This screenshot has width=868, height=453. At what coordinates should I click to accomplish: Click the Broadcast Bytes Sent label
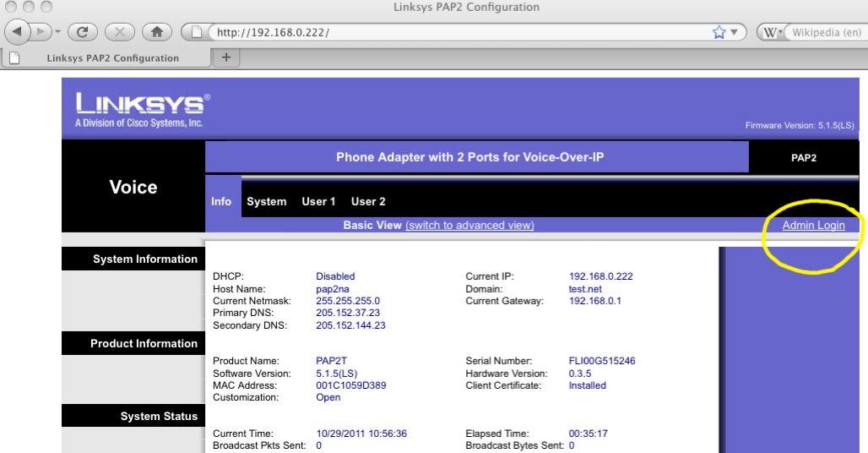[x=514, y=445]
